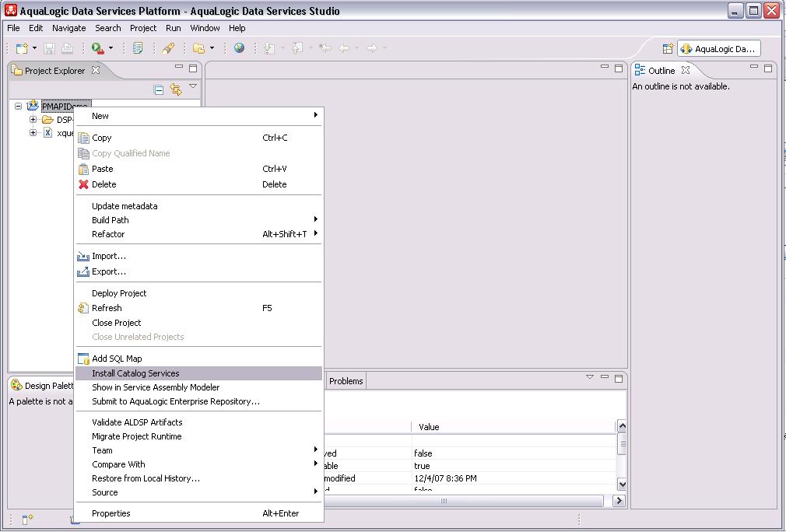The height and width of the screenshot is (532, 786).
Task: Open the Navigate menu in menu bar
Action: click(68, 28)
